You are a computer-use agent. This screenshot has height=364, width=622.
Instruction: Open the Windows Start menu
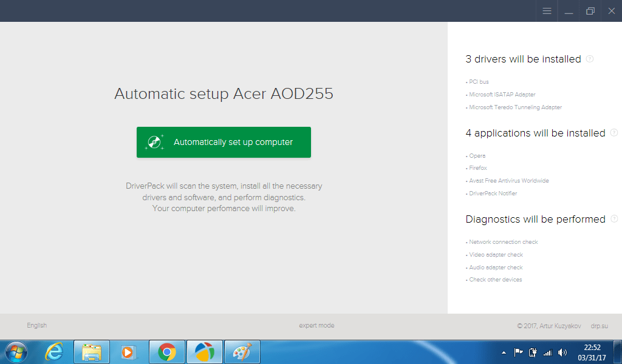(16, 352)
